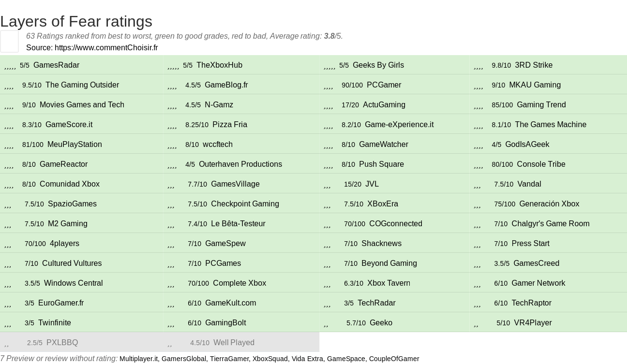Click the Layers of Fear ratings heading
This screenshot has height=364, width=627.
(76, 21)
